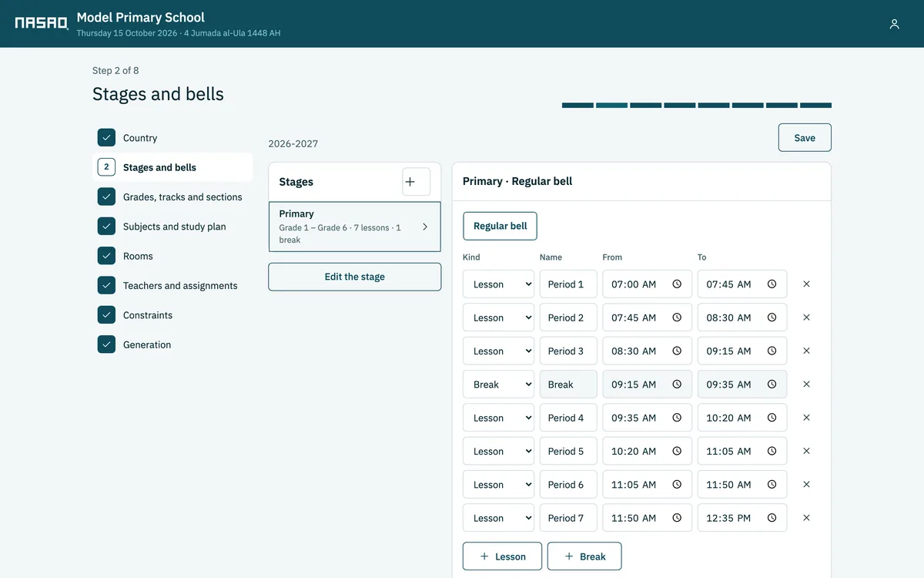
Task: Click checkmark beside Teachers and assignments
Action: 106,285
